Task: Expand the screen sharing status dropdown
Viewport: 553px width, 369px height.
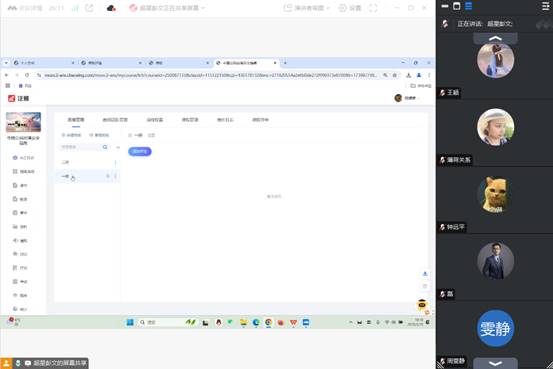Action: click(x=167, y=8)
